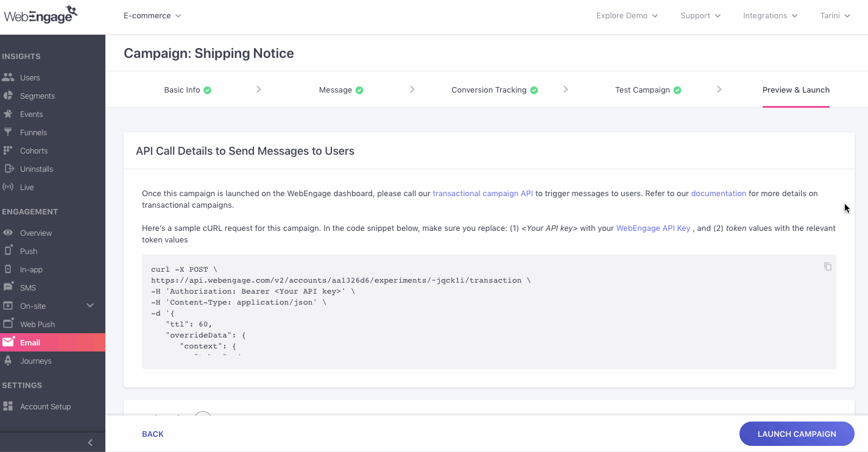This screenshot has height=452, width=868.
Task: Click the WebEngage logo
Action: pos(40,15)
